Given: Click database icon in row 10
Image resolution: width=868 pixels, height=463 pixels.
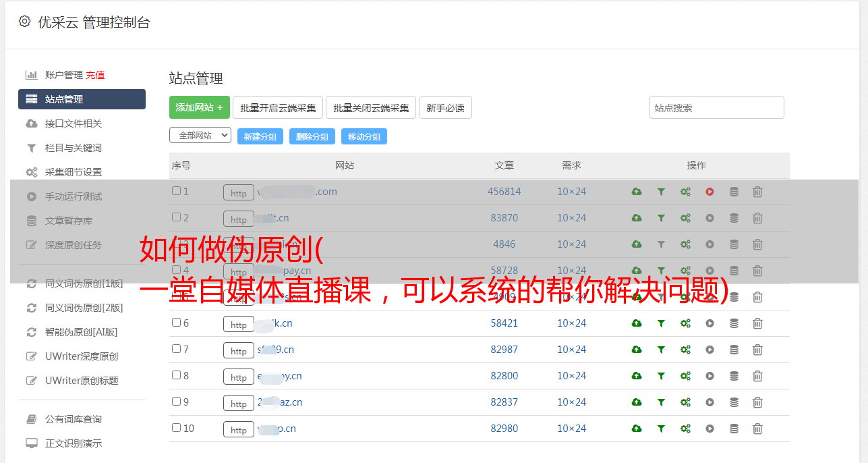Looking at the screenshot, I should tap(734, 429).
